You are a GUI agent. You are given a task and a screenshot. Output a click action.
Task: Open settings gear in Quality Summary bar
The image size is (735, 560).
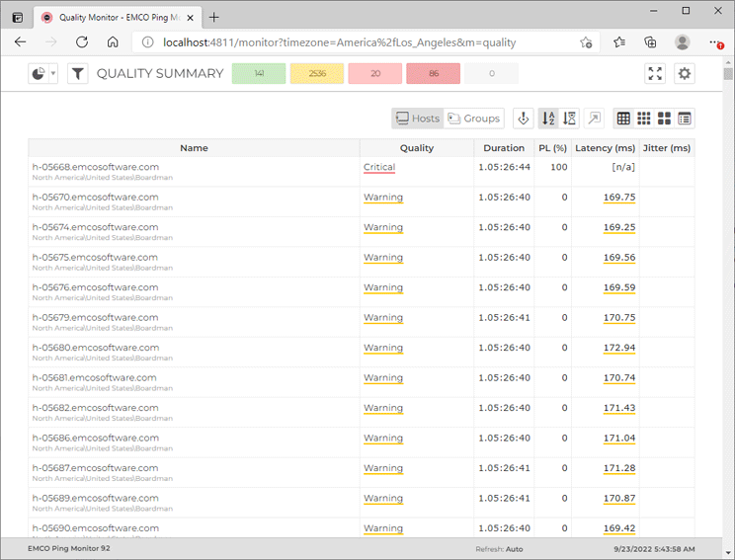tap(684, 74)
